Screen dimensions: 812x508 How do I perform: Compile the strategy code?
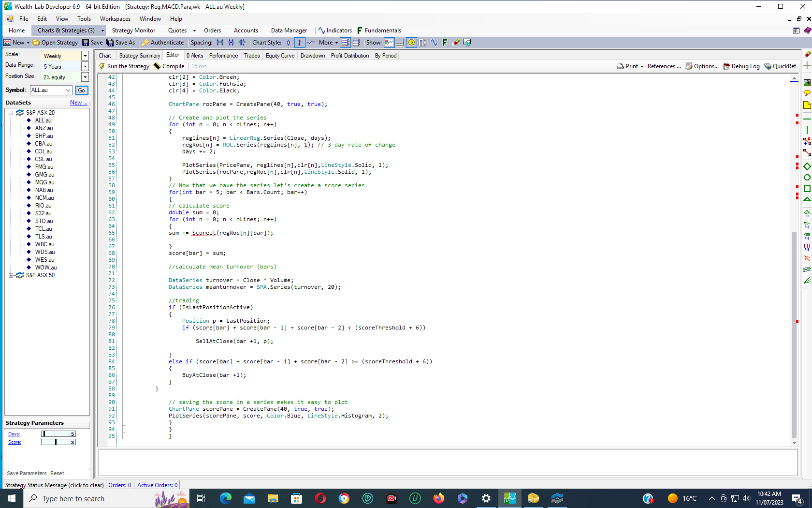pos(169,66)
